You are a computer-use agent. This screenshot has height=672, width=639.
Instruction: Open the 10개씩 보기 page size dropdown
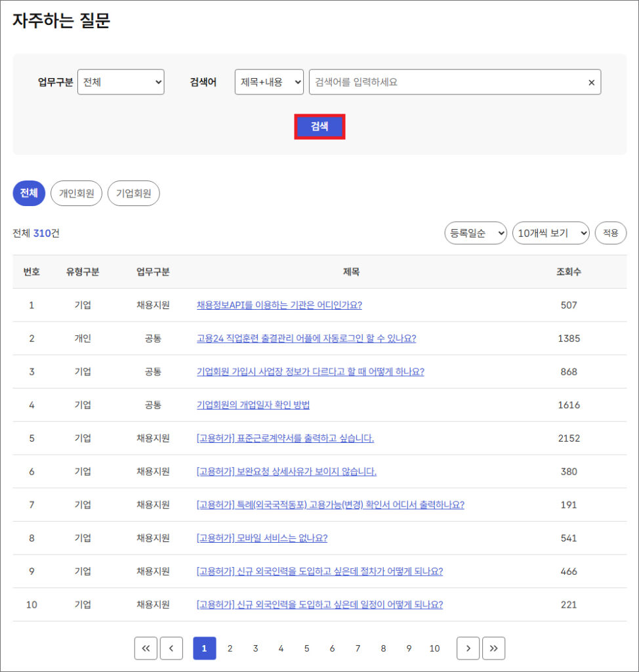(x=550, y=233)
